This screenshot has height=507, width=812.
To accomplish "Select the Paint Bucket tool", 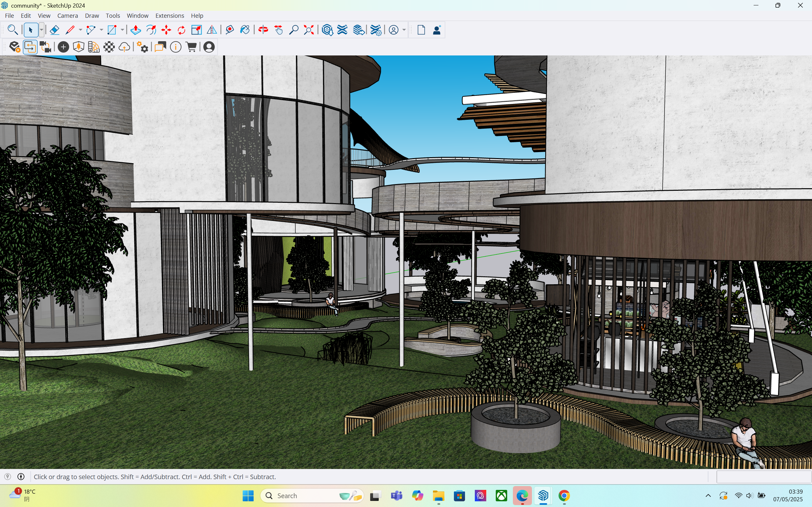I will tap(245, 30).
